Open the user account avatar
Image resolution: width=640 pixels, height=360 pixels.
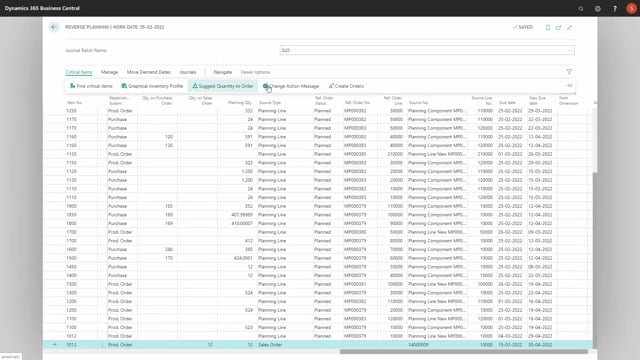(631, 8)
